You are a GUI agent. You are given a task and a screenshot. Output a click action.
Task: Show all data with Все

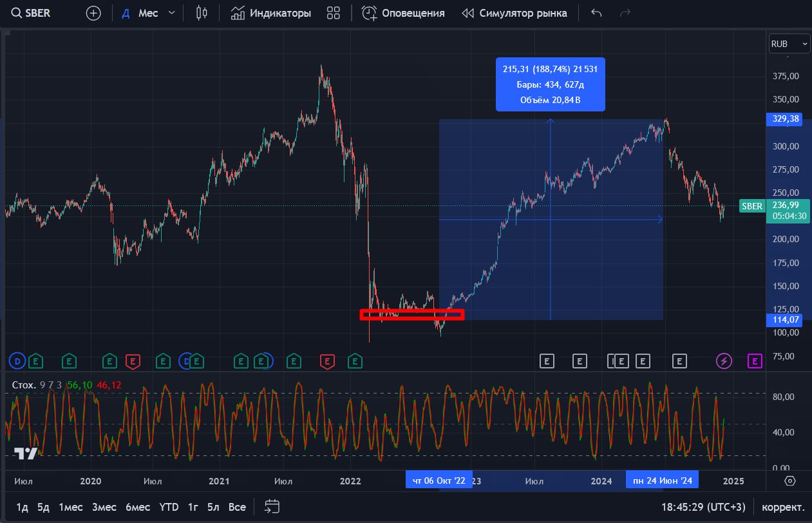[238, 507]
